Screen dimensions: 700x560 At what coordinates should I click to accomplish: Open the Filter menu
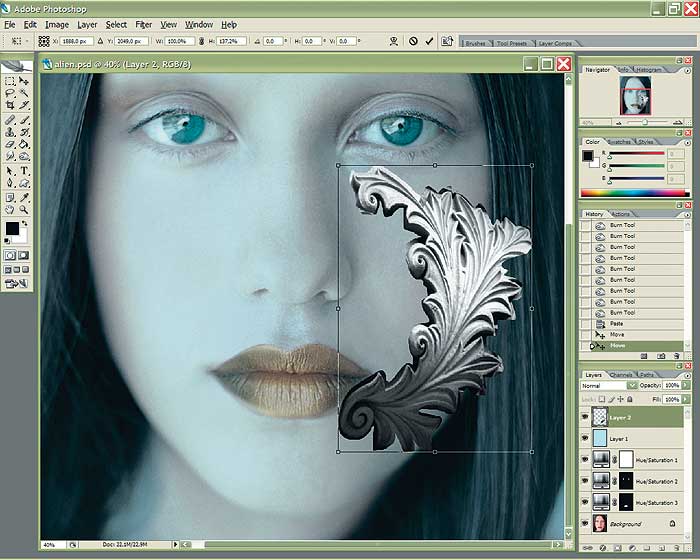click(x=143, y=25)
